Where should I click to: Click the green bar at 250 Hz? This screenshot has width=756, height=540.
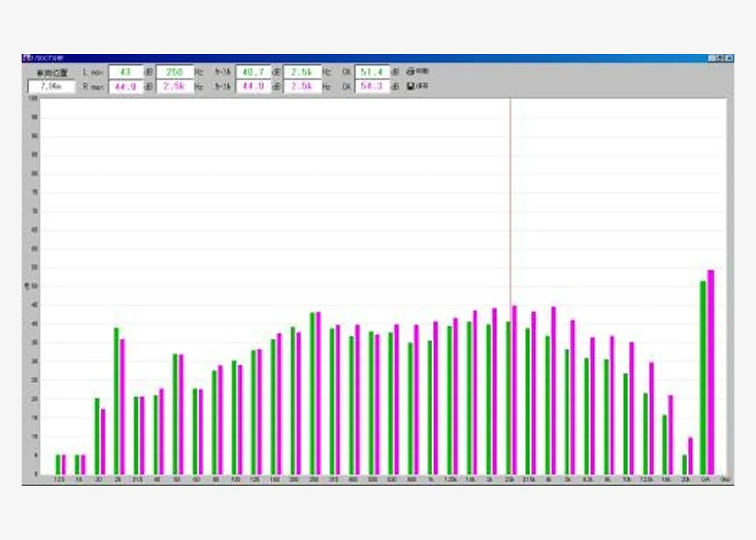coord(312,393)
